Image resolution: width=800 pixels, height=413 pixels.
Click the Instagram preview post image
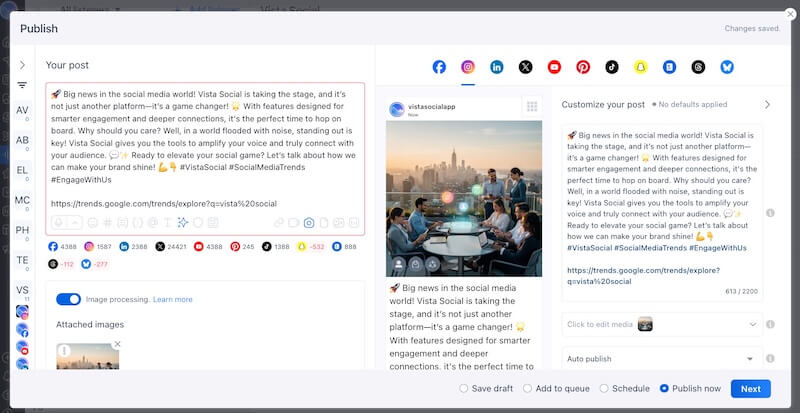tap(464, 199)
